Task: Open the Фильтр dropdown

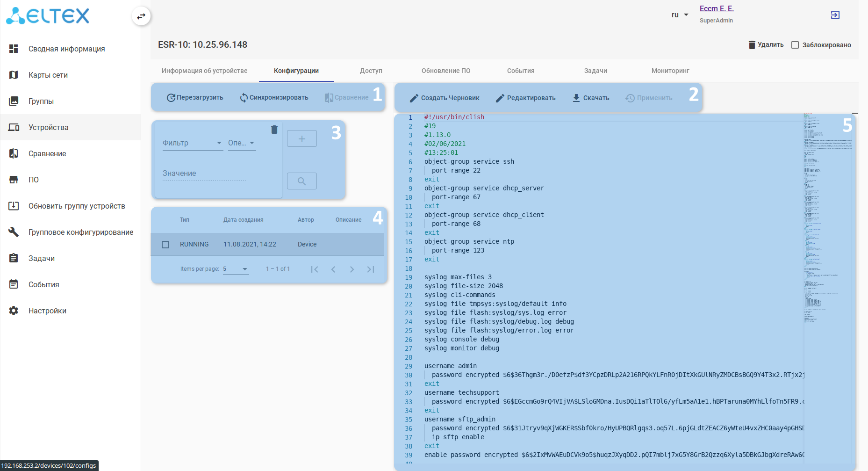Action: click(x=192, y=143)
